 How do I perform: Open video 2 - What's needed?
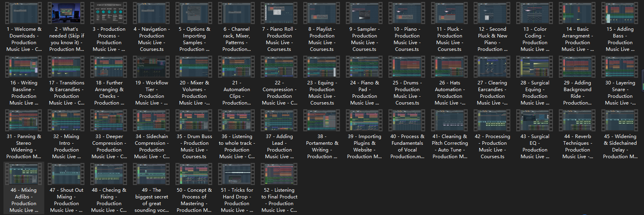66,13
